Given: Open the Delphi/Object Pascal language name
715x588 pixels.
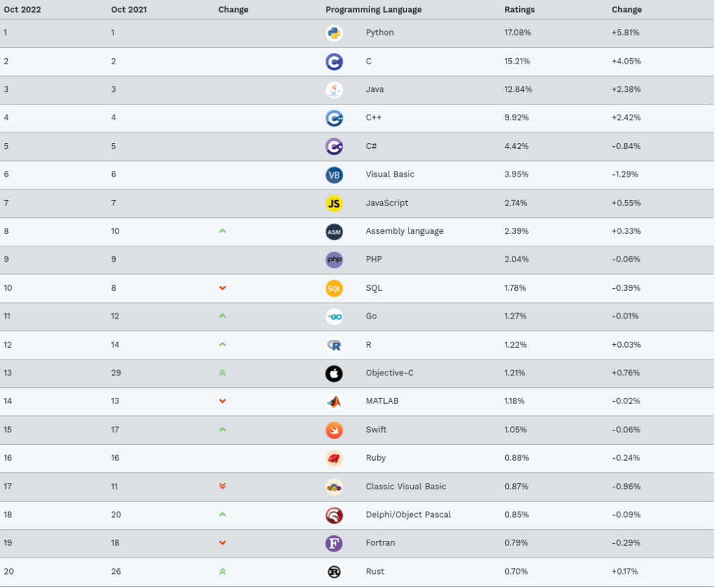Looking at the screenshot, I should (408, 514).
